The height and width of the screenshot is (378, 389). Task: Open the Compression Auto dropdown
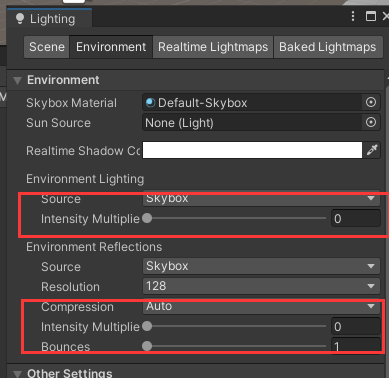(x=261, y=306)
